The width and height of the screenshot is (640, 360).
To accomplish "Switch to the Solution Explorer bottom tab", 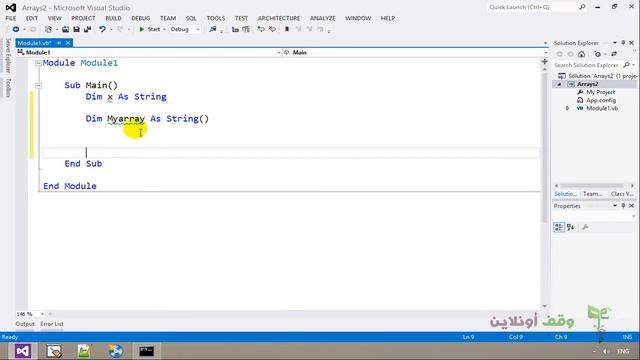I will click(566, 194).
